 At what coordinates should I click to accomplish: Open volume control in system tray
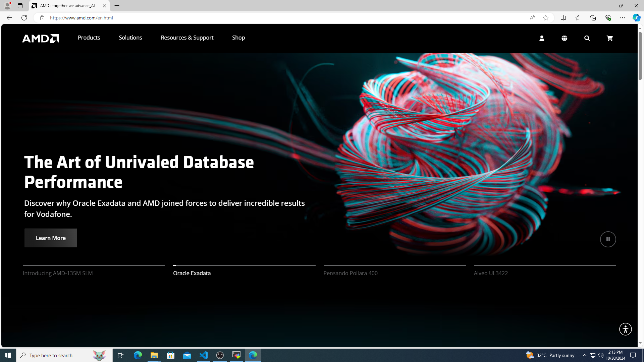601,355
